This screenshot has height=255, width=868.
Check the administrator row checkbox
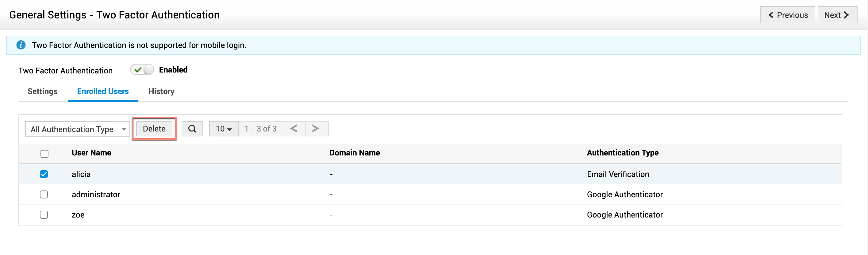pos(44,194)
